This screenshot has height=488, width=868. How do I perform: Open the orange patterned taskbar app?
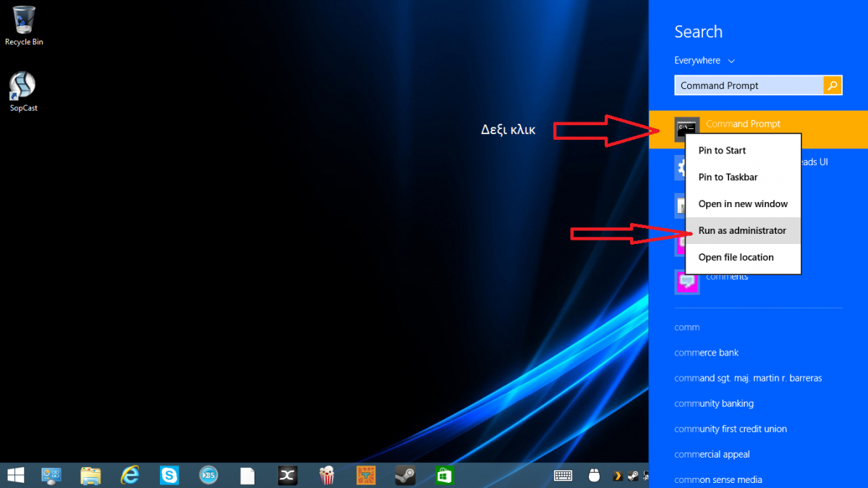pos(366,476)
